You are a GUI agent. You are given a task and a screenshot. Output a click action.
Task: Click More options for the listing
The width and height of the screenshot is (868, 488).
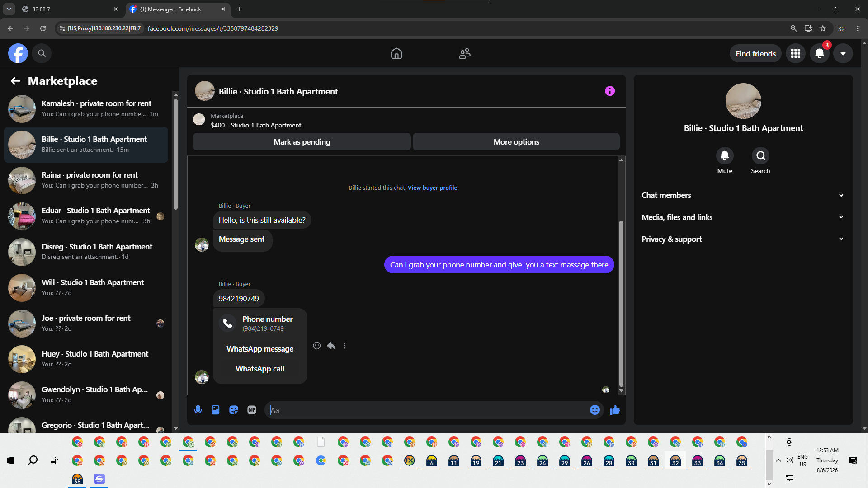[516, 142]
